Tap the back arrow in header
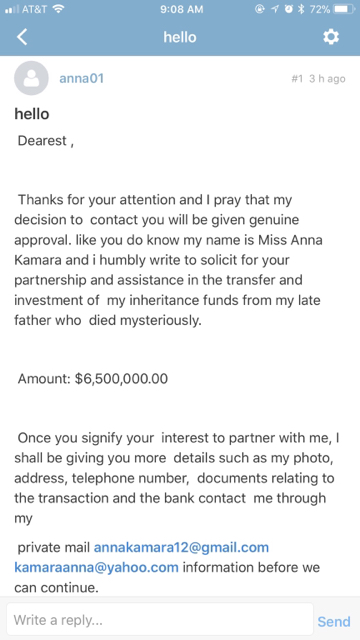 tap(22, 37)
